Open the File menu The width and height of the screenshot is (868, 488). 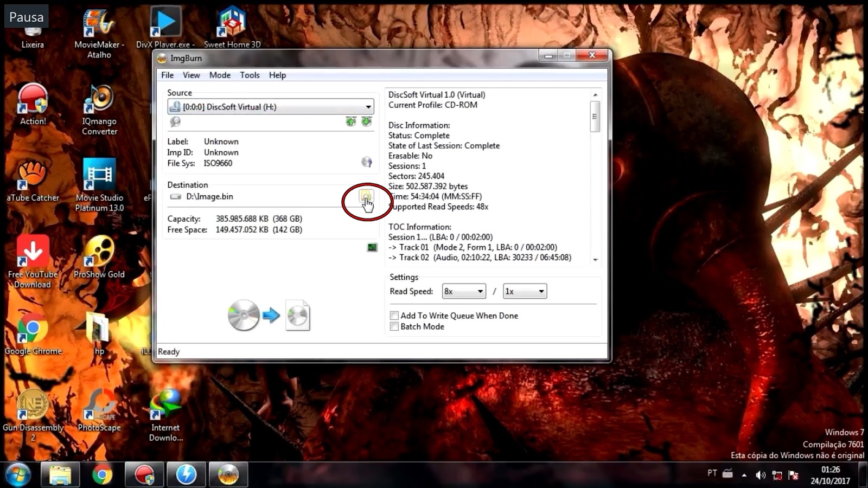click(168, 75)
